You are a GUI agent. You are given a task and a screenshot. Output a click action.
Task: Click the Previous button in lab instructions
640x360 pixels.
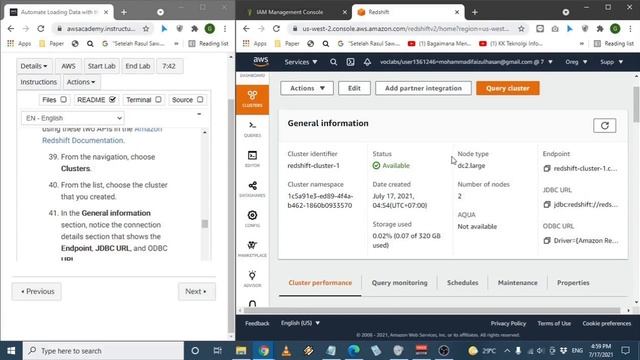(x=37, y=291)
